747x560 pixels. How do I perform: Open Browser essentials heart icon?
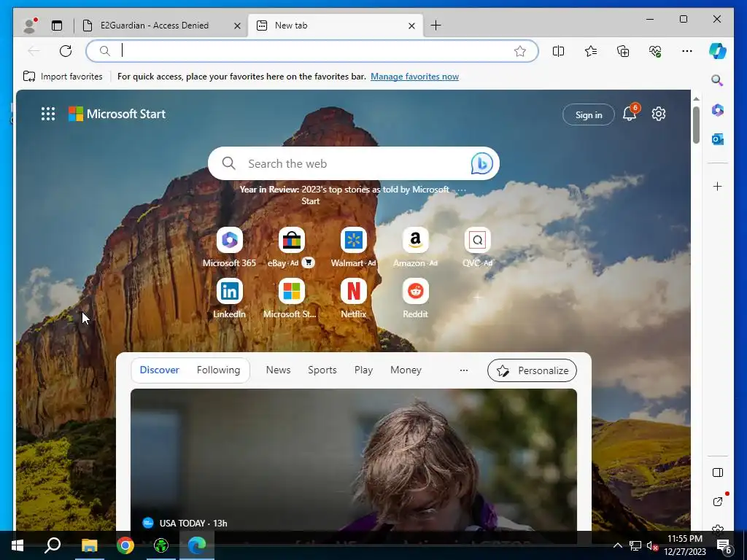pos(655,51)
